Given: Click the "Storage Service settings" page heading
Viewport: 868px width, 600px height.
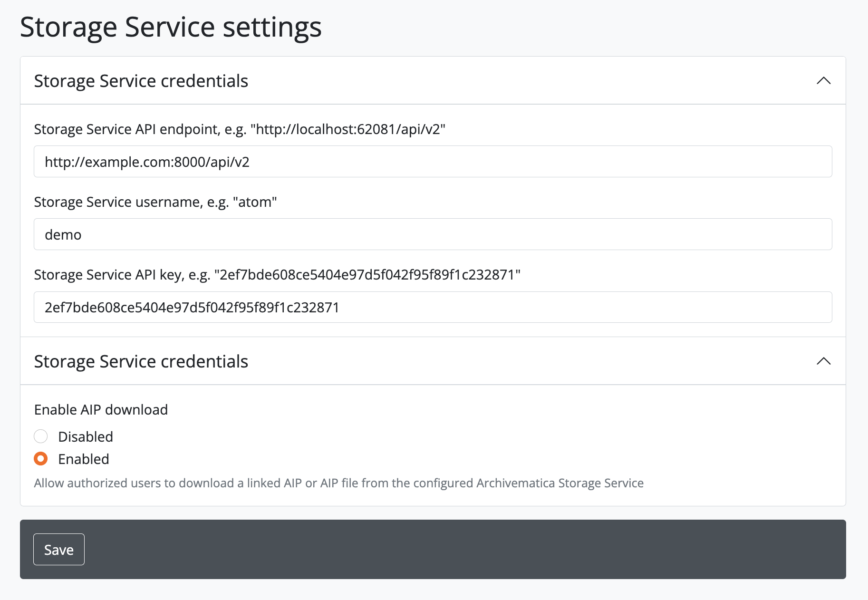Looking at the screenshot, I should (x=171, y=27).
